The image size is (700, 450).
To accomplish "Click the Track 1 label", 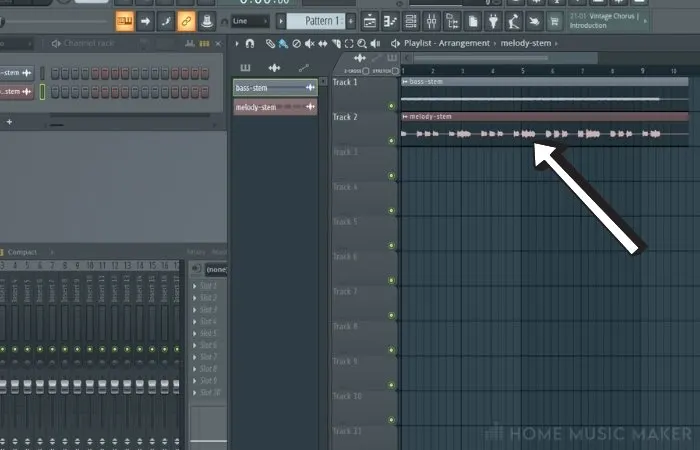I will [x=345, y=82].
